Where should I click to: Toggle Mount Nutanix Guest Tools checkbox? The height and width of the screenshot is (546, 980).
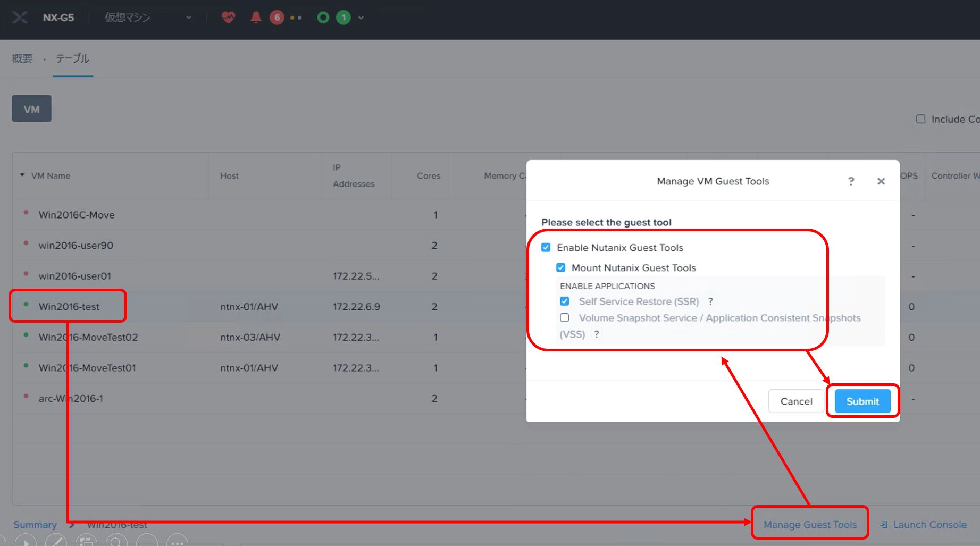[560, 267]
